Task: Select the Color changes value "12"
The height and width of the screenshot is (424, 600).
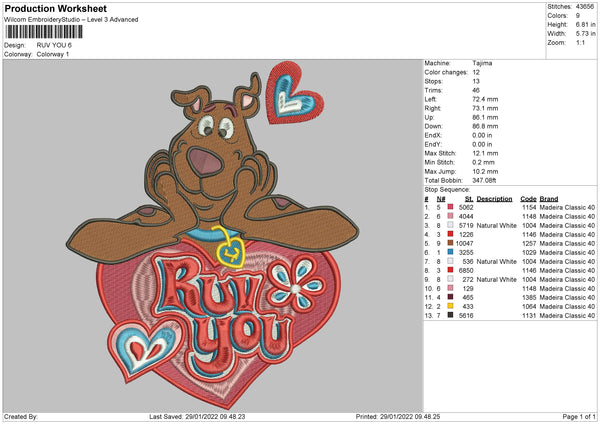Action: [476, 72]
